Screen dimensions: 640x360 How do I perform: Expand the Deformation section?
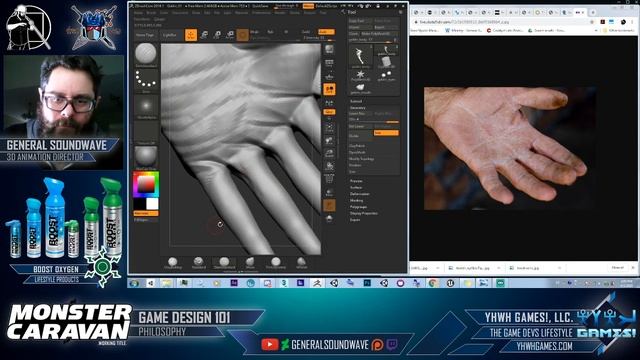point(360,194)
